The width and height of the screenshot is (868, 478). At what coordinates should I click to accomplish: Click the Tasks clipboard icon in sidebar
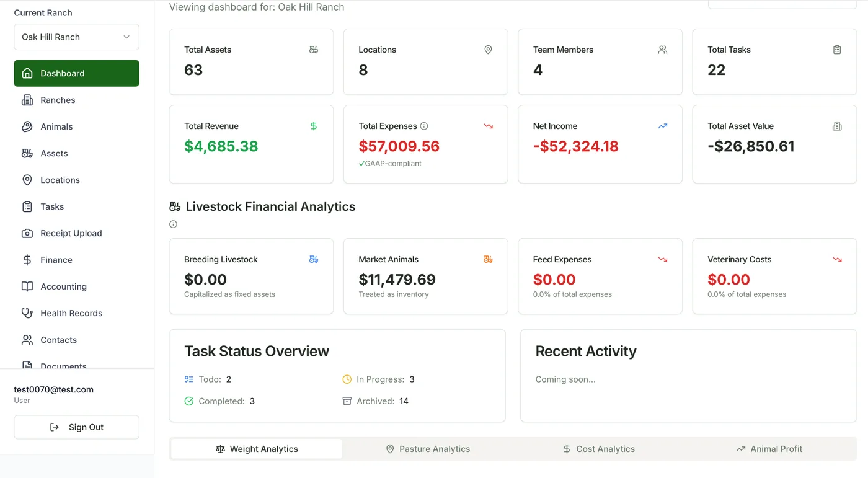point(27,206)
